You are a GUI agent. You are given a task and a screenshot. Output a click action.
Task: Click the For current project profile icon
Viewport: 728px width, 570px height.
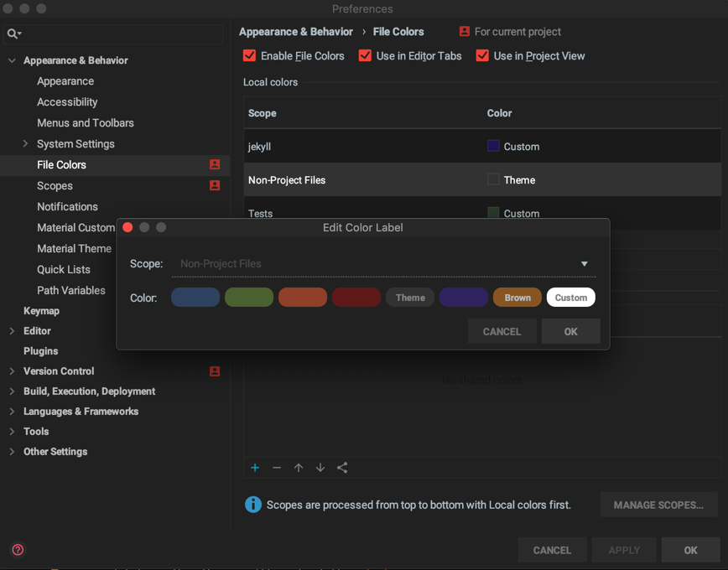tap(464, 31)
